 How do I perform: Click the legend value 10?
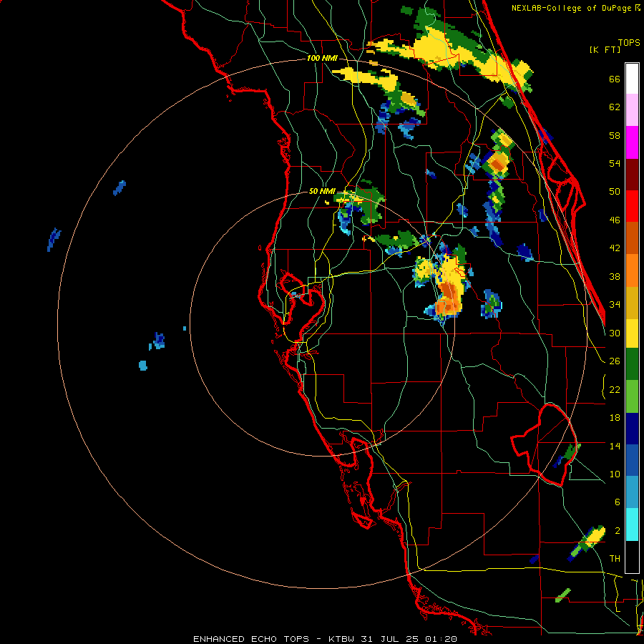pos(615,474)
